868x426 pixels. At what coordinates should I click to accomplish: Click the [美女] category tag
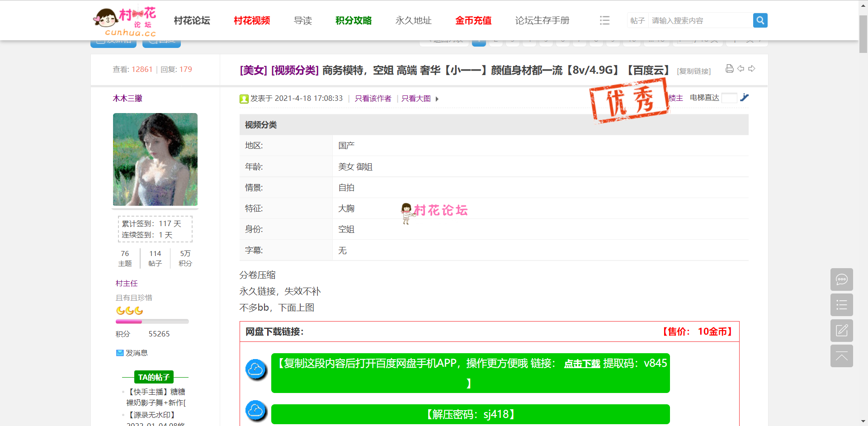point(254,70)
